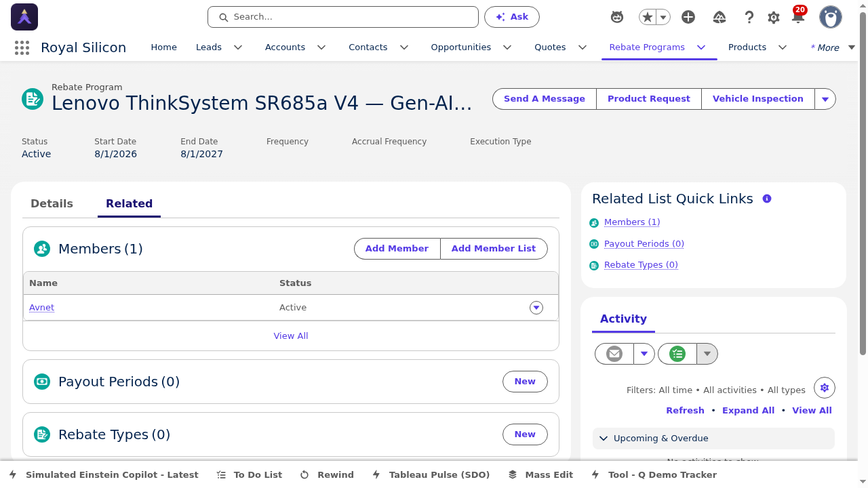Open the Avnet member link
Viewport: 868px width, 488px height.
(x=41, y=308)
